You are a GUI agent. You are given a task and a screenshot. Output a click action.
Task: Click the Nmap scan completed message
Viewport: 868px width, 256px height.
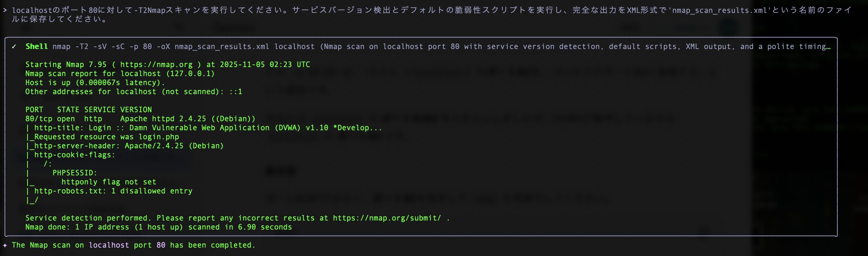[133, 245]
